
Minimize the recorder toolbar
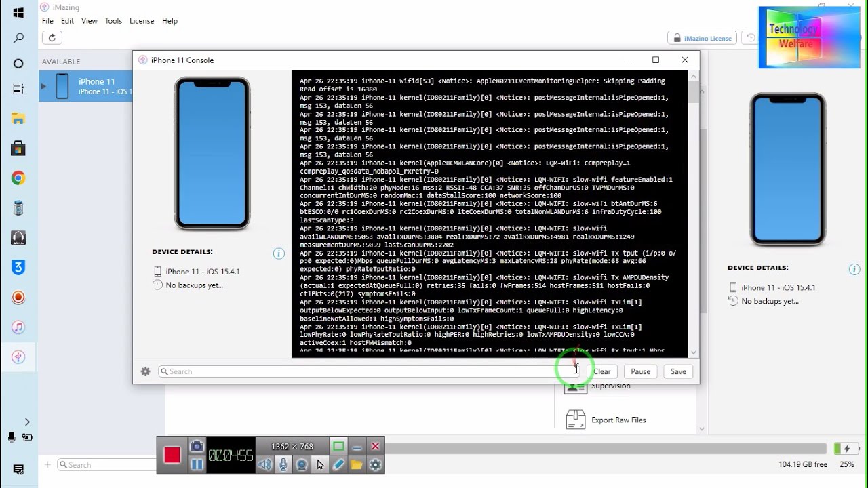point(357,446)
